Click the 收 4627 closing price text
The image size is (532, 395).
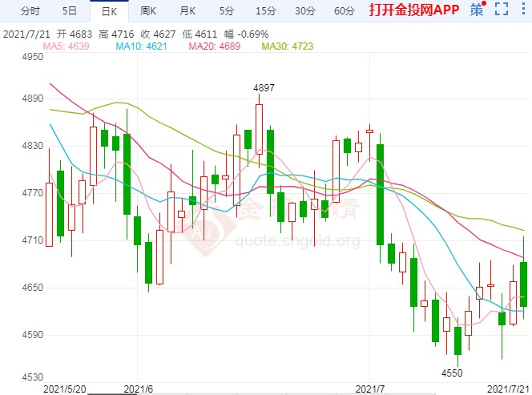pyautogui.click(x=158, y=34)
